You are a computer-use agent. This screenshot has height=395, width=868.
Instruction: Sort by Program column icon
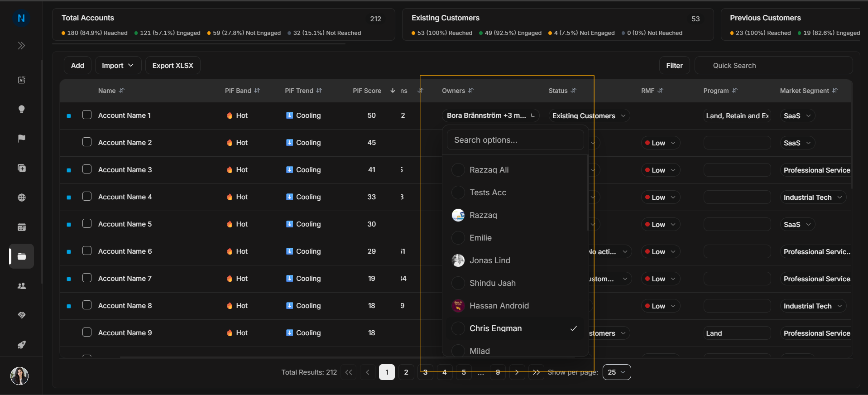coord(735,91)
